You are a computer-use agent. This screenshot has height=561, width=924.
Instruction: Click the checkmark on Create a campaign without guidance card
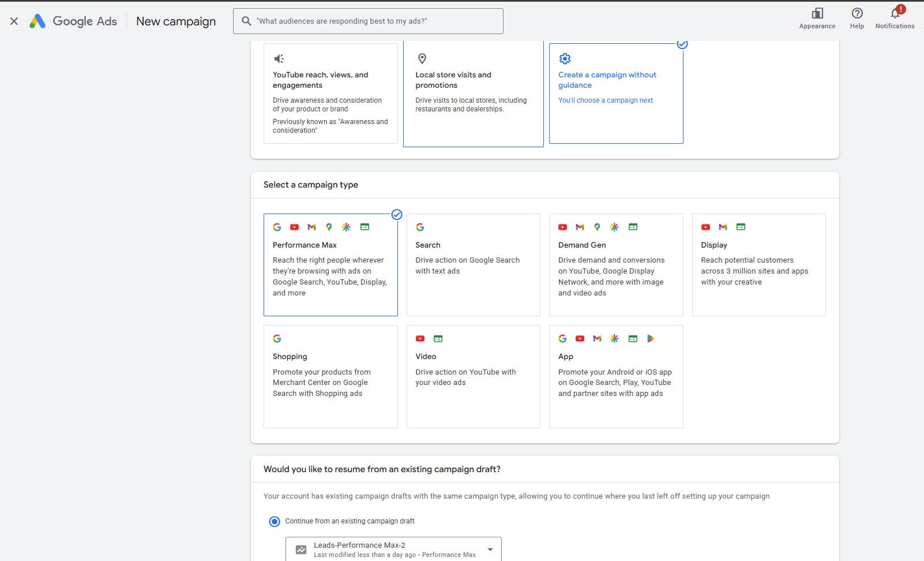(x=682, y=44)
